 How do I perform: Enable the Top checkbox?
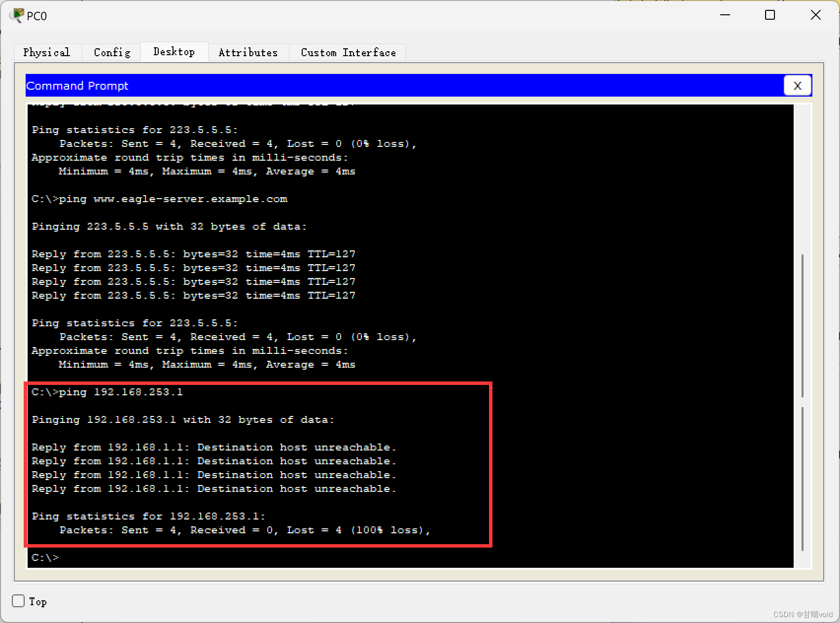[x=18, y=601]
